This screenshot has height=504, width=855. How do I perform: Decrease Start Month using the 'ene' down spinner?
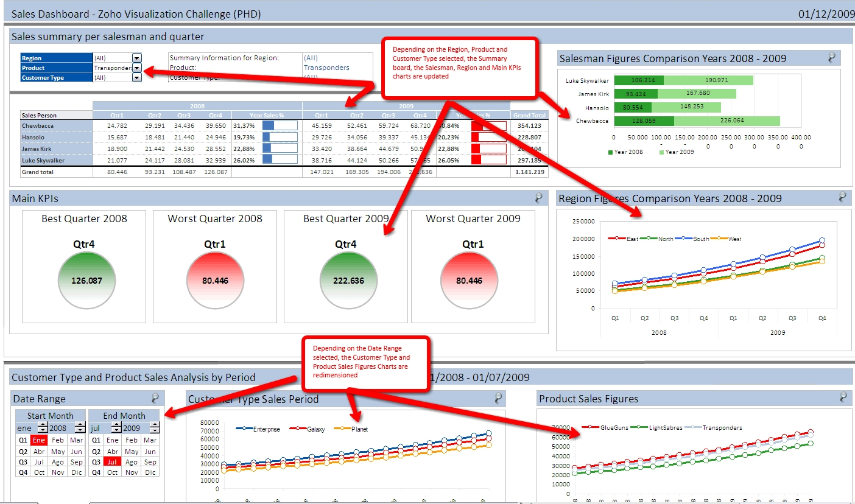point(42,431)
